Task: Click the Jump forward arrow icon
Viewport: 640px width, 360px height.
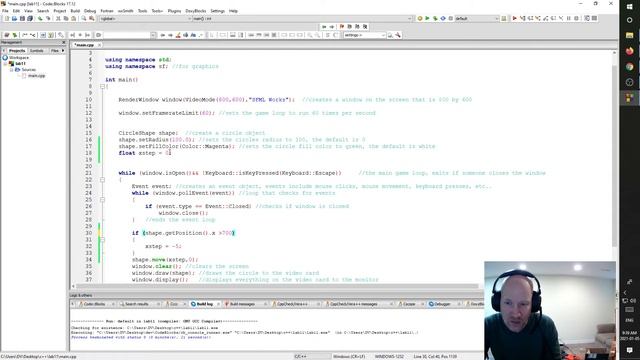Action: 332,27
